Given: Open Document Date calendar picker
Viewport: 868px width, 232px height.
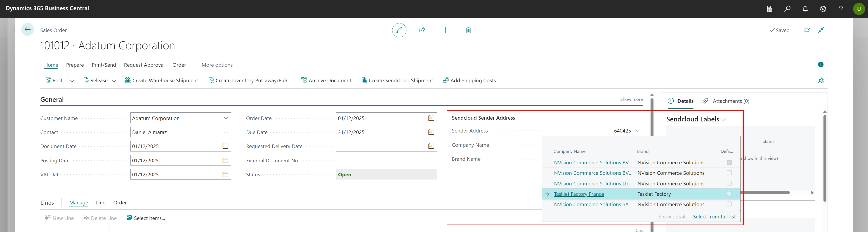Looking at the screenshot, I should pyautogui.click(x=225, y=146).
